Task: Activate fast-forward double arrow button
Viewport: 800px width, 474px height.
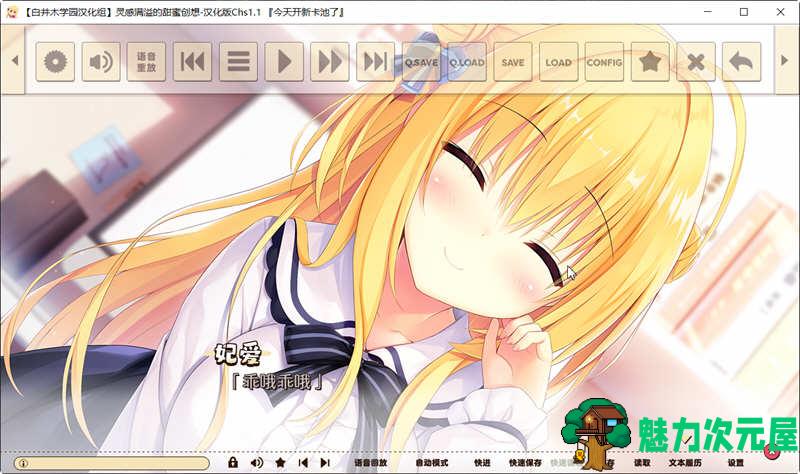Action: pyautogui.click(x=330, y=62)
